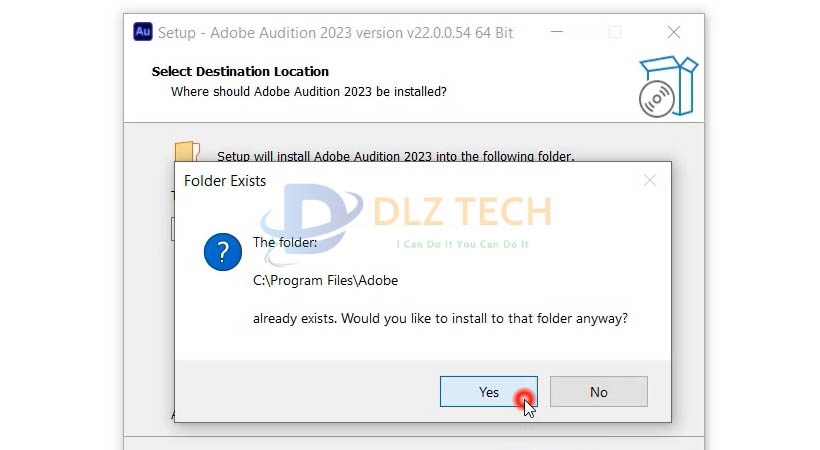The width and height of the screenshot is (820, 450).
Task: Minimize the Setup window
Action: (557, 32)
